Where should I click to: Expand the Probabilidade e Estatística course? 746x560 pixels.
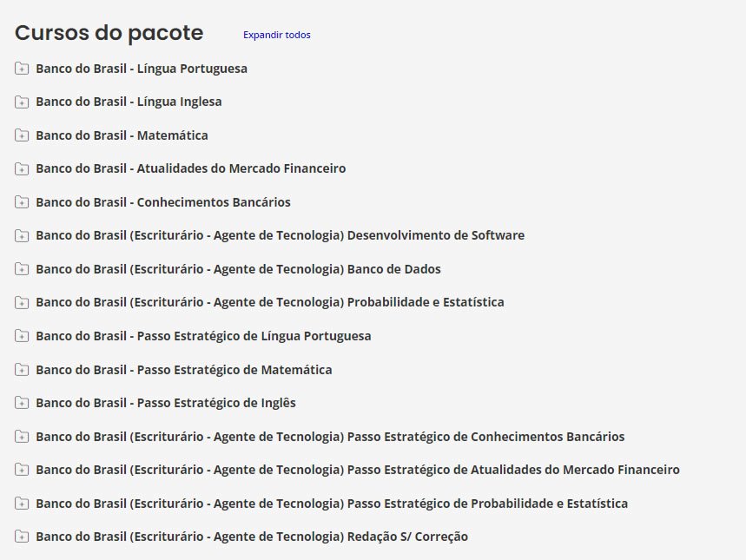pos(269,303)
